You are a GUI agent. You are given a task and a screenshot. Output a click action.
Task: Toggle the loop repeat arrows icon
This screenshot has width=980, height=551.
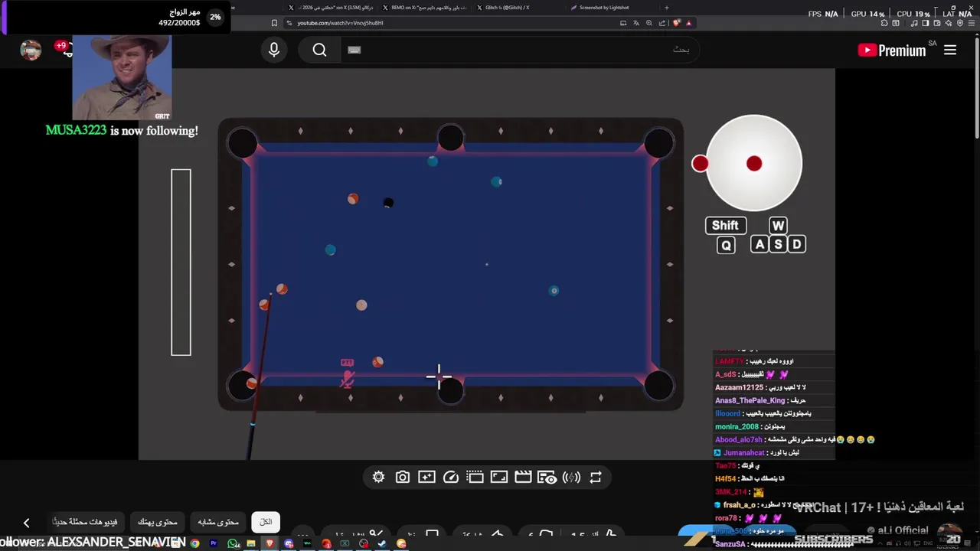click(x=596, y=477)
